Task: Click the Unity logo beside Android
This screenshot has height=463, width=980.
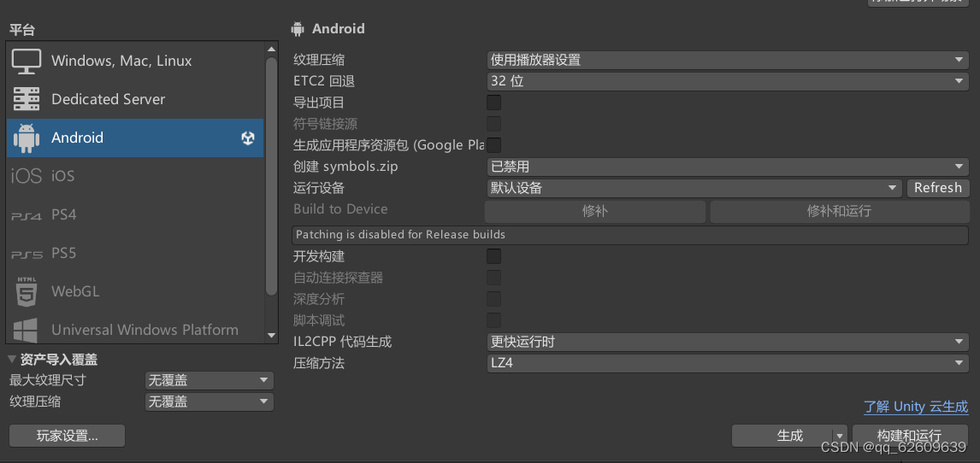Action: (x=248, y=138)
